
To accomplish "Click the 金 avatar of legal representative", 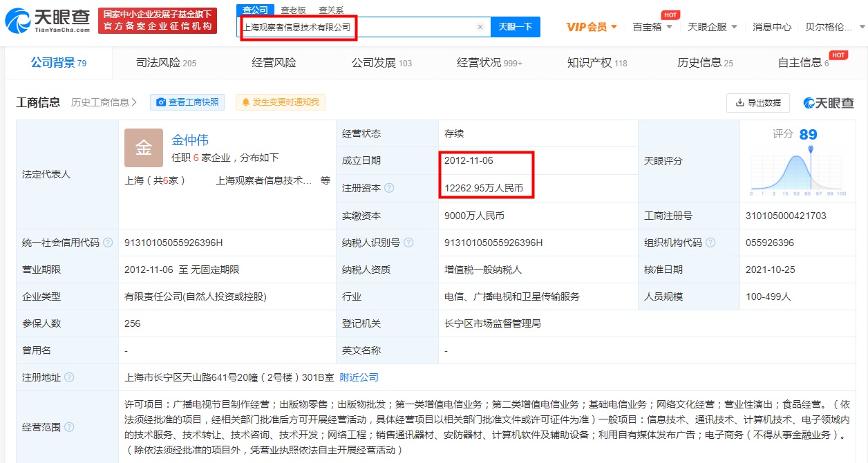I will 144,148.
